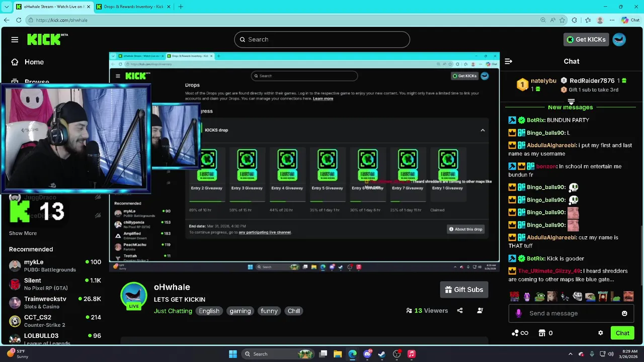This screenshot has width=644, height=362.
Task: Add page to favorites with star icon
Action: pos(562,20)
